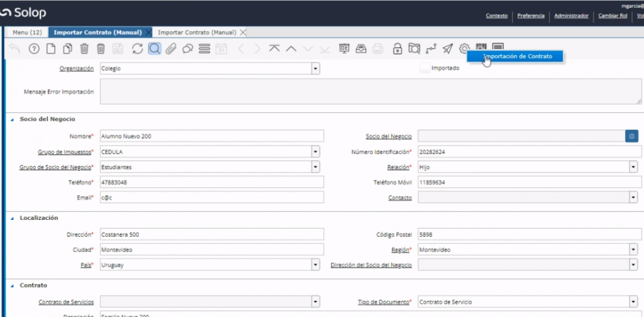Image resolution: width=644 pixels, height=317 pixels.
Task: Collapse the Localización section
Action: 12,218
